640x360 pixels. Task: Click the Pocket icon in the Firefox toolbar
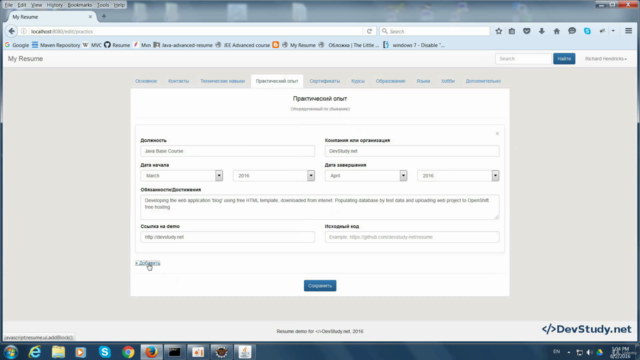pyautogui.click(x=527, y=31)
